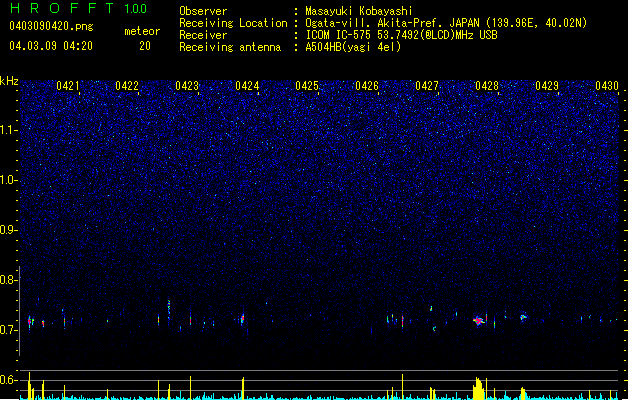Click the strong meteor echo near 0428
The width and height of the screenshot is (629, 400).
coord(478,321)
